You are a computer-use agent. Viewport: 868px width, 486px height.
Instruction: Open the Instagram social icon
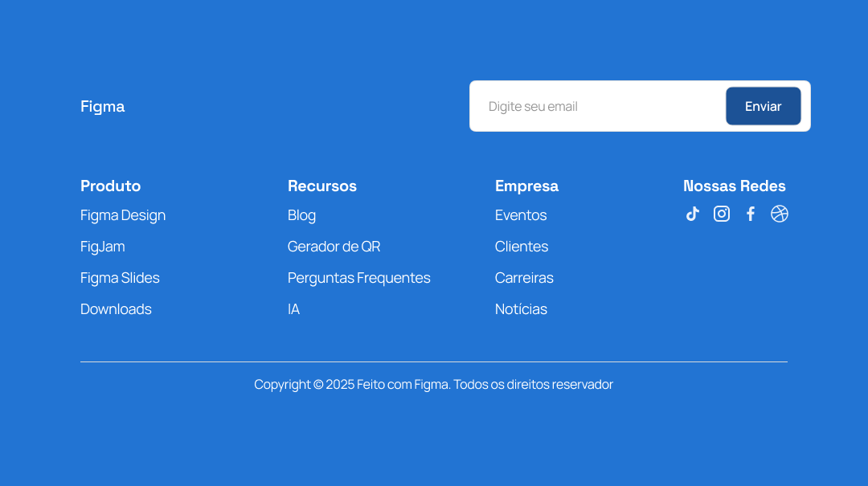click(x=721, y=214)
